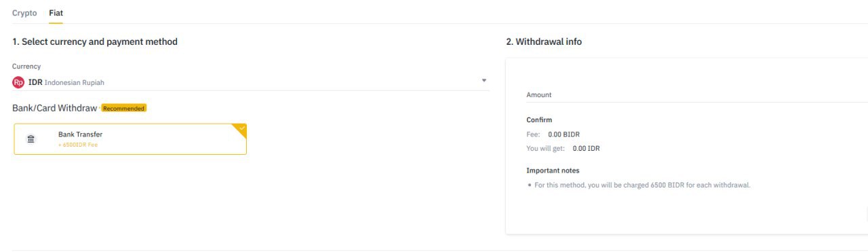Click the red Rp currency icon
868x252 pixels.
(18, 82)
